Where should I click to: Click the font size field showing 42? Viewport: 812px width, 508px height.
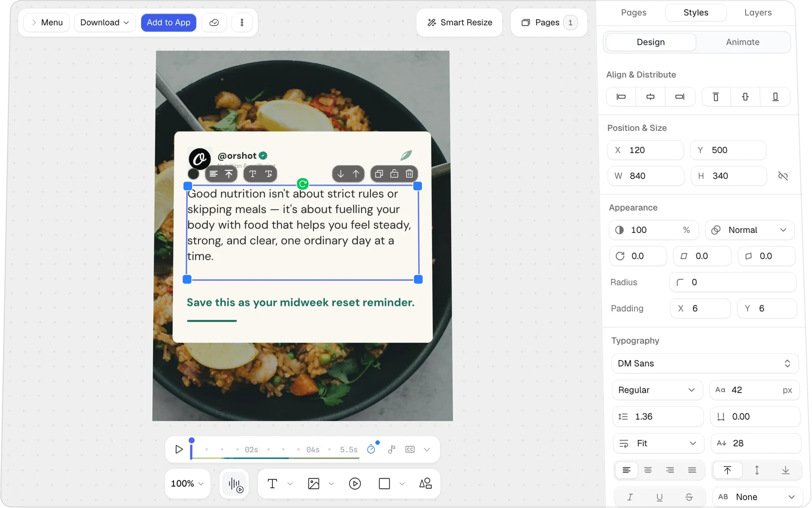pos(754,390)
